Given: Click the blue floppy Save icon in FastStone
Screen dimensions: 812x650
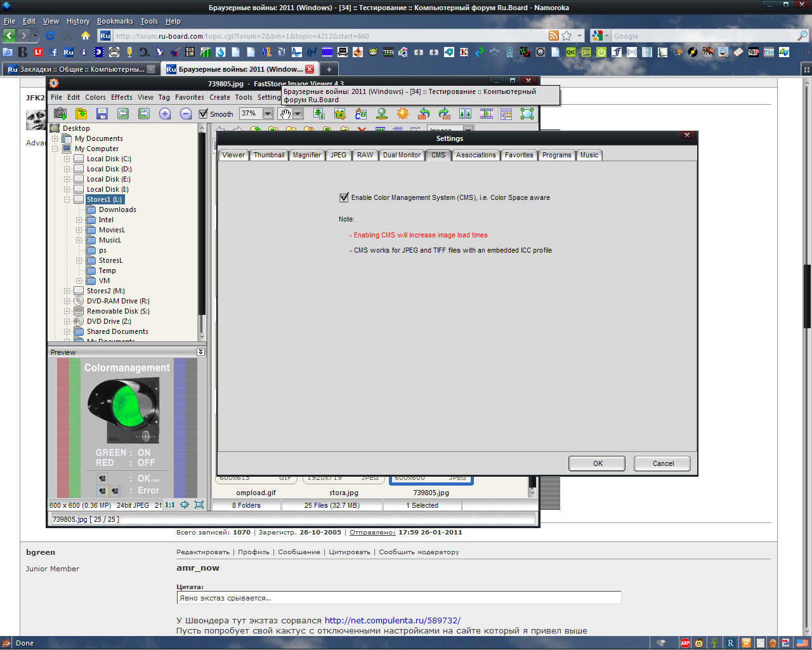Looking at the screenshot, I should (x=102, y=114).
